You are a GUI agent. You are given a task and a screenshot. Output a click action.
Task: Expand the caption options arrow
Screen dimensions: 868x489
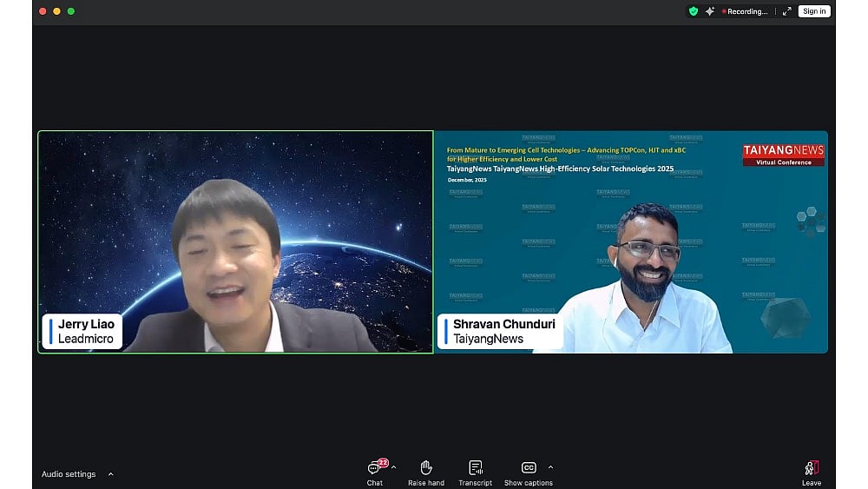coord(550,467)
